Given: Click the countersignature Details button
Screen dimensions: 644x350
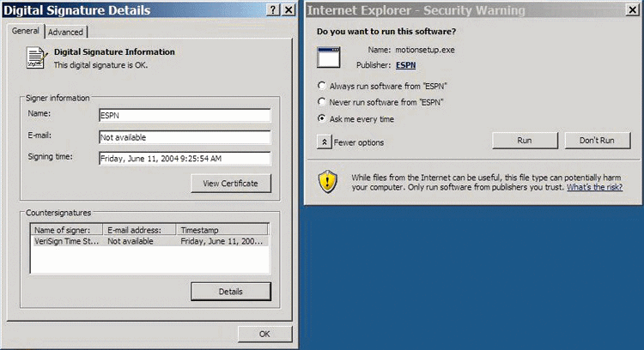Looking at the screenshot, I should click(x=231, y=292).
